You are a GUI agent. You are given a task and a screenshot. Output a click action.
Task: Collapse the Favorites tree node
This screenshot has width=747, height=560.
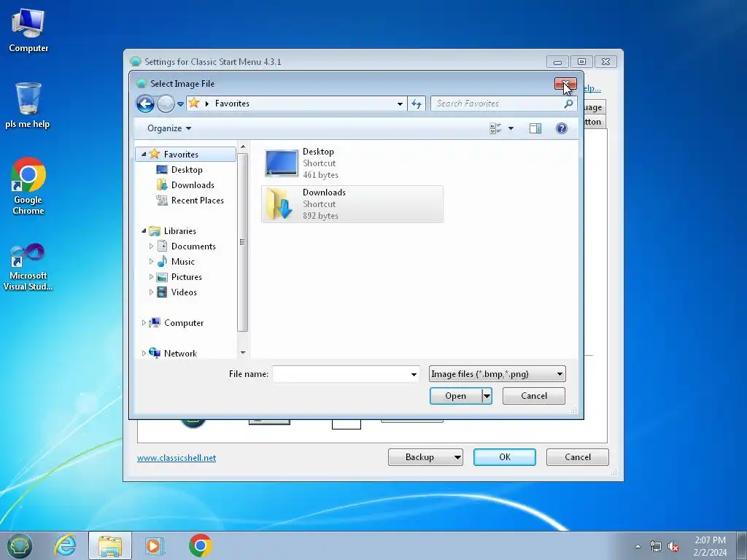(x=144, y=155)
